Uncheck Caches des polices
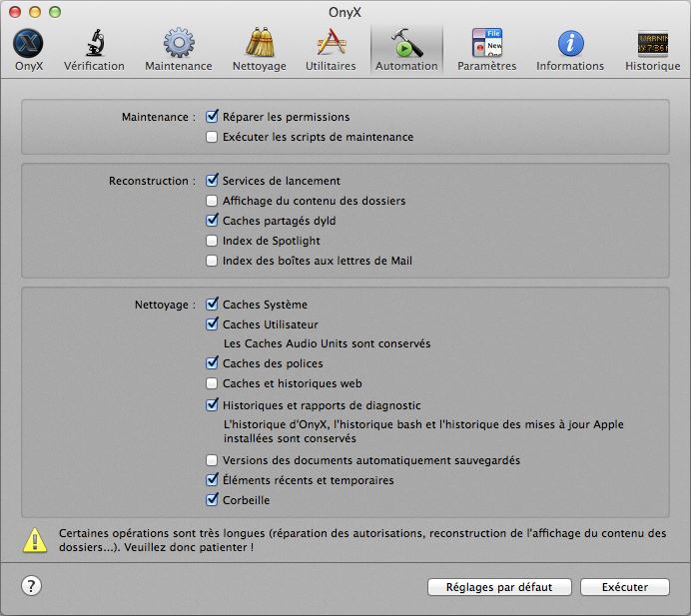691x616 pixels. (x=212, y=363)
